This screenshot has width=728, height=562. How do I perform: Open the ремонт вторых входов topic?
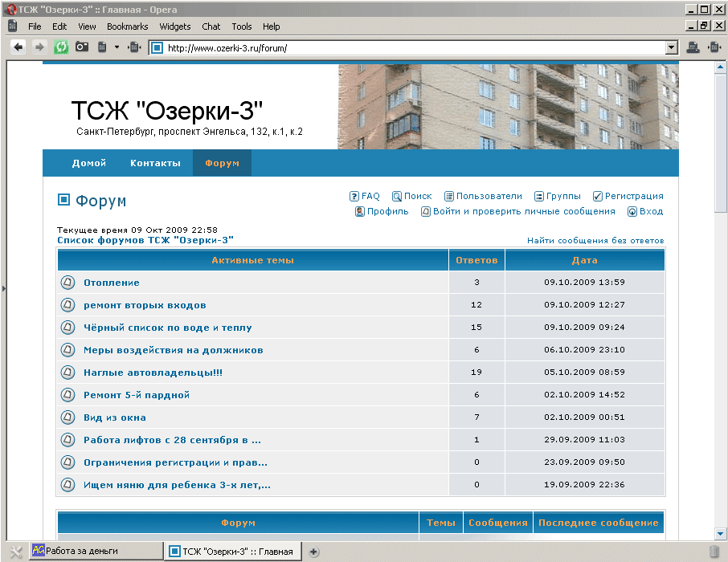click(x=145, y=305)
